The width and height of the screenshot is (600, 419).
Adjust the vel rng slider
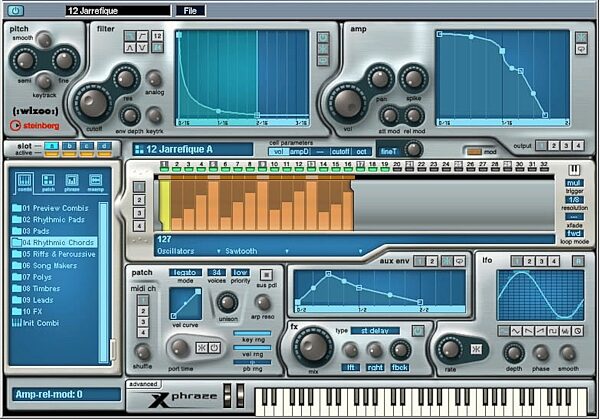pos(252,348)
